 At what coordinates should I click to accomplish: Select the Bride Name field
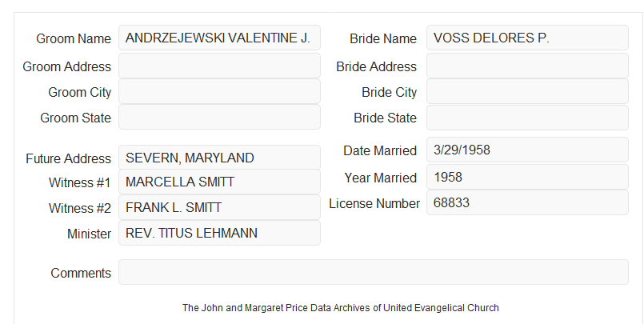pyautogui.click(x=527, y=38)
